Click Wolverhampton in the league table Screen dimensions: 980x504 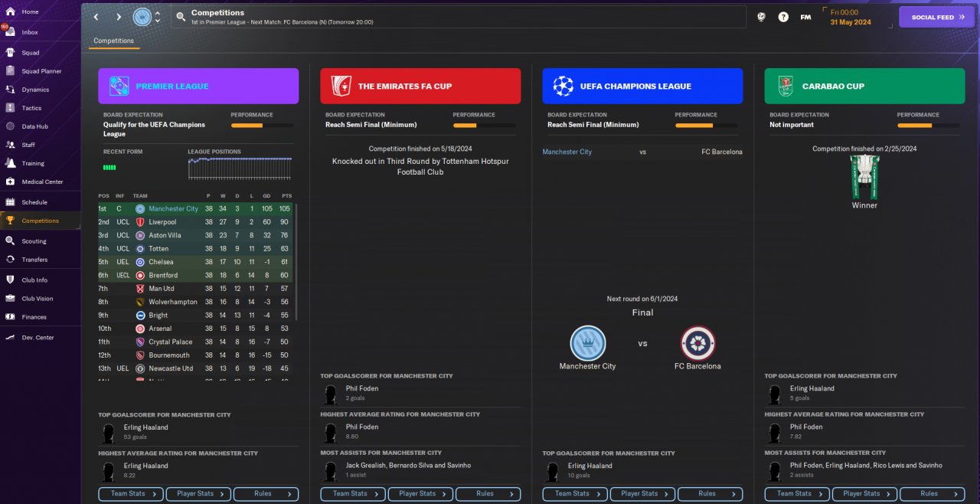(x=173, y=302)
